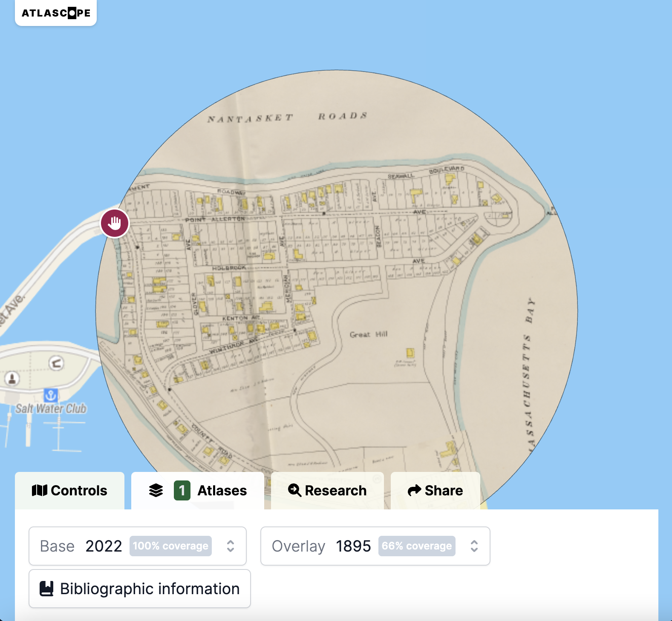Click the blue anchor marina icon
672x621 pixels.
(x=51, y=395)
